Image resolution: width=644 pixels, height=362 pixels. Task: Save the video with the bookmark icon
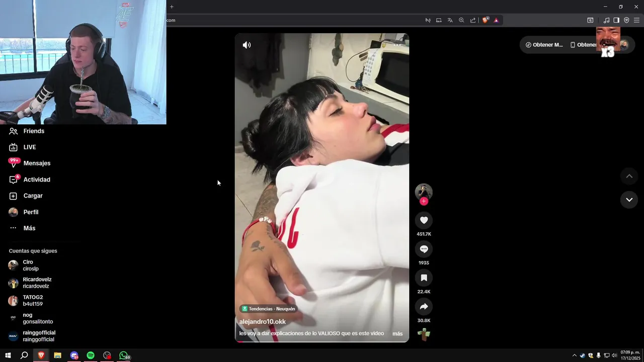424,278
